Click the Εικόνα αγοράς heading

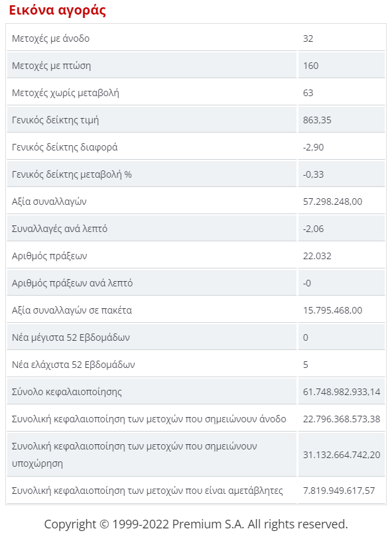pos(57,10)
